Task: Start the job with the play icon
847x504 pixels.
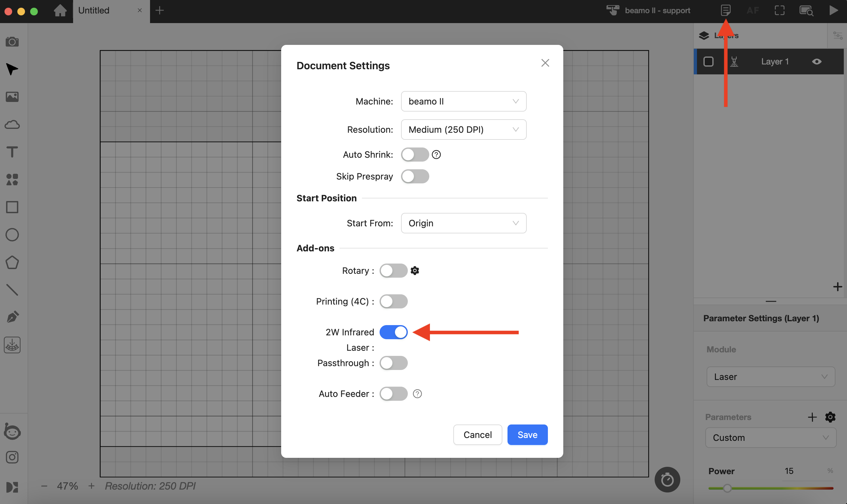Action: [x=834, y=10]
